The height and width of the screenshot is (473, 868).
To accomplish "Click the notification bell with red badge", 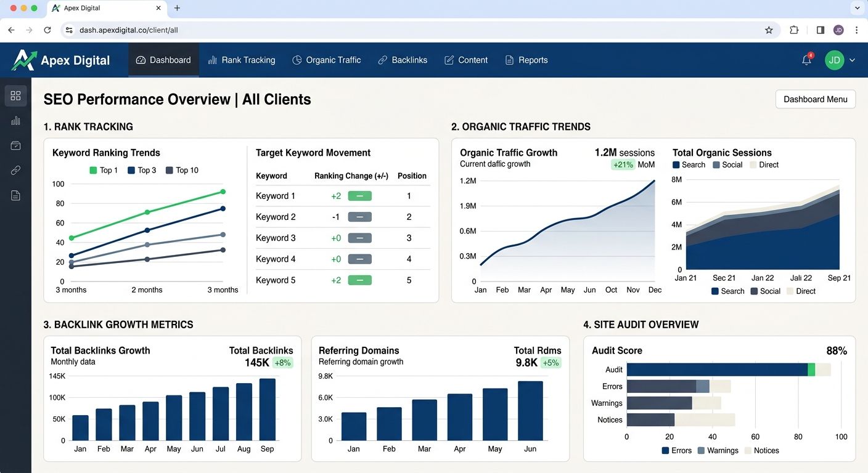I will [x=806, y=60].
